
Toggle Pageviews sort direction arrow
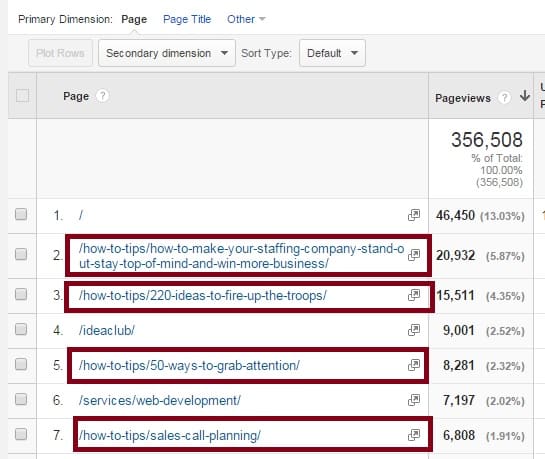point(524,96)
